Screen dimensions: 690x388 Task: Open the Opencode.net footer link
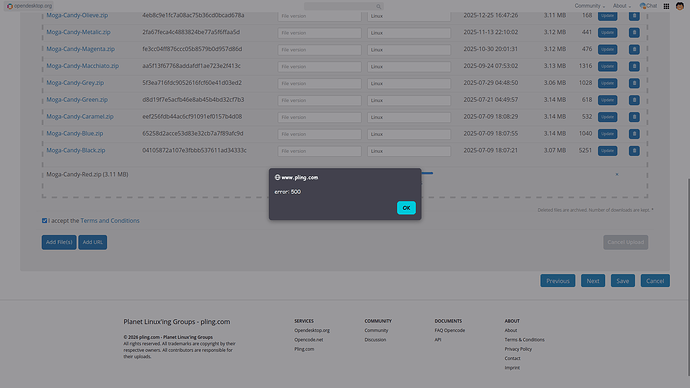308,340
